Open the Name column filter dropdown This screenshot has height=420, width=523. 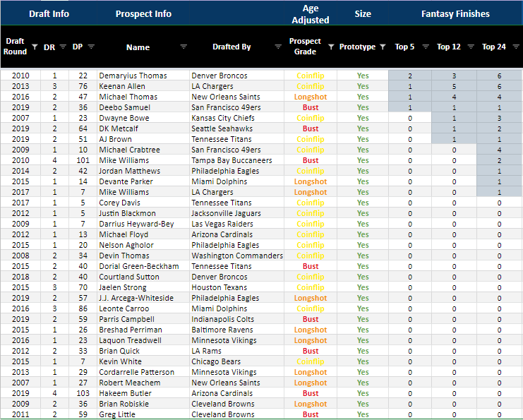[184, 47]
